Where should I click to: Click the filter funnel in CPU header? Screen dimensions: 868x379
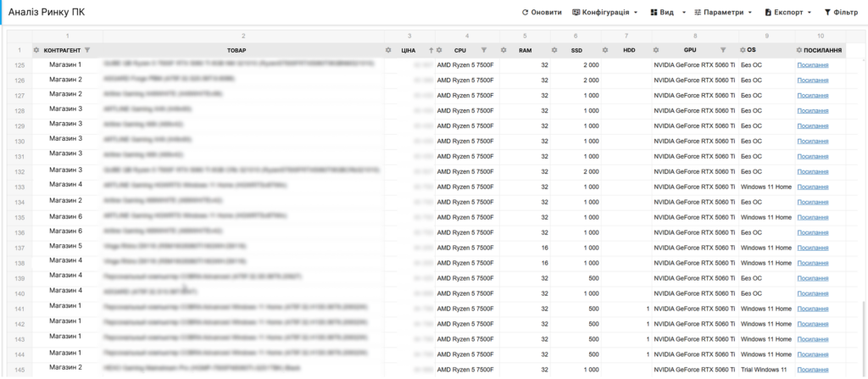tap(484, 50)
